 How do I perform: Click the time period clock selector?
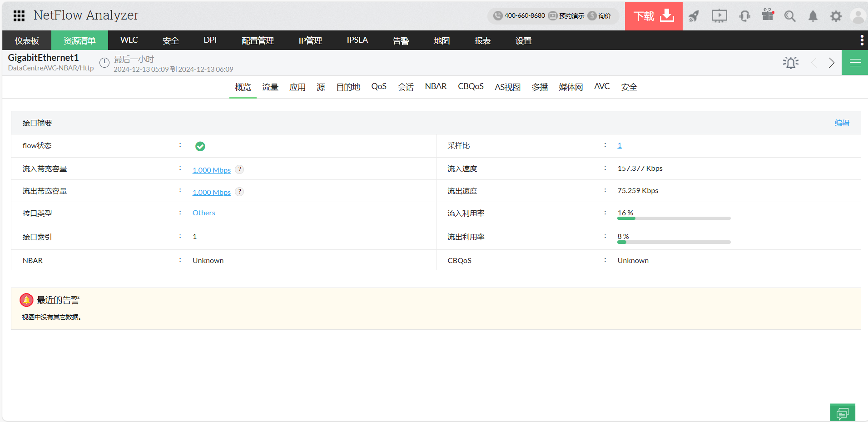104,63
